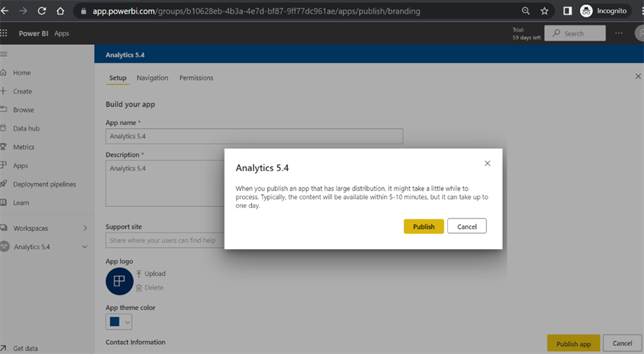Open Apps in the left sidebar
Viewport: 644px width, 354px height.
point(20,166)
